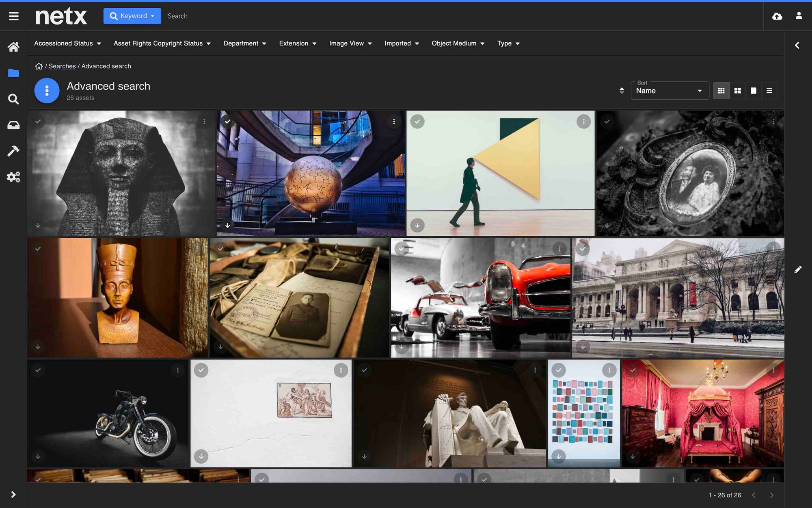This screenshot has height=508, width=812.
Task: Open the System settings gears icon
Action: click(13, 177)
